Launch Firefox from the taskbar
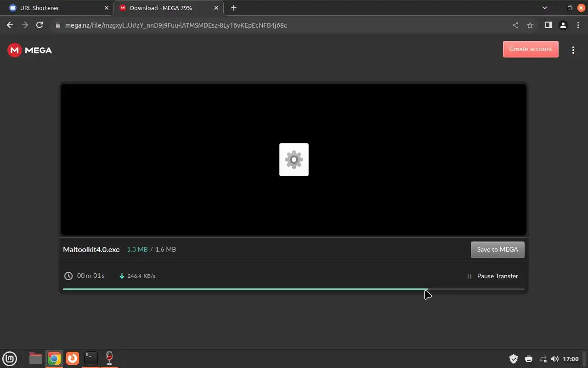Image resolution: width=588 pixels, height=368 pixels. click(x=73, y=358)
